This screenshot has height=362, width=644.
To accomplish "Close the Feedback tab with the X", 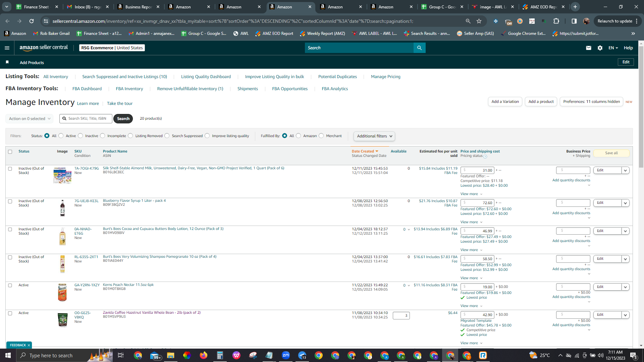I will tap(29, 345).
